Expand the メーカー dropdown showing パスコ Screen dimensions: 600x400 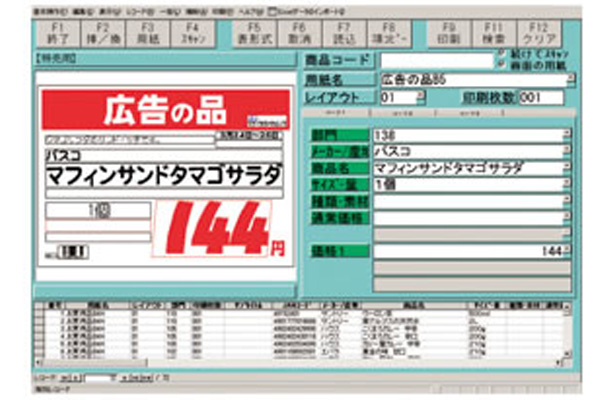[x=567, y=150]
